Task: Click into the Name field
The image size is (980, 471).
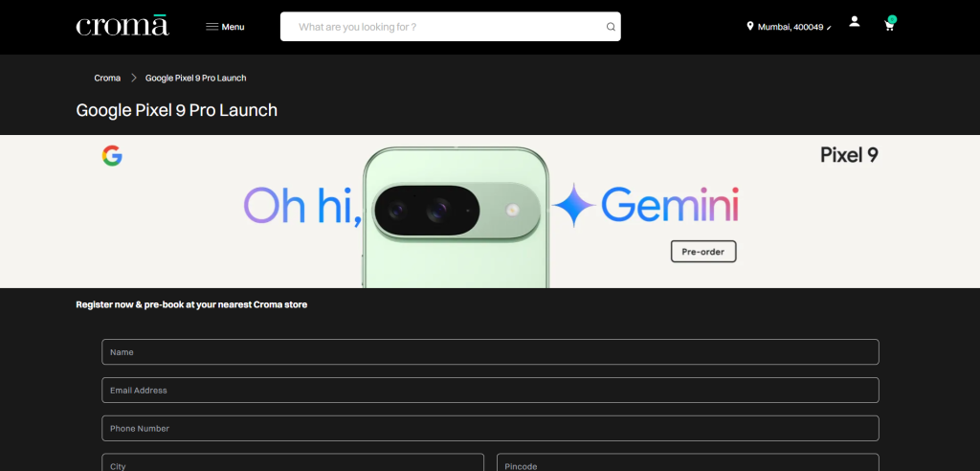Action: [x=490, y=352]
